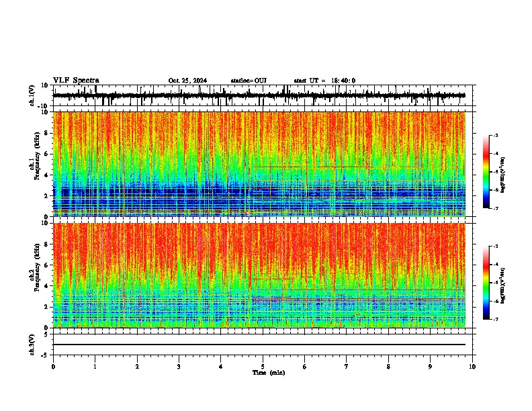The image size is (532, 411).
Task: Click time axis tick label "3"
Action: [x=179, y=367]
